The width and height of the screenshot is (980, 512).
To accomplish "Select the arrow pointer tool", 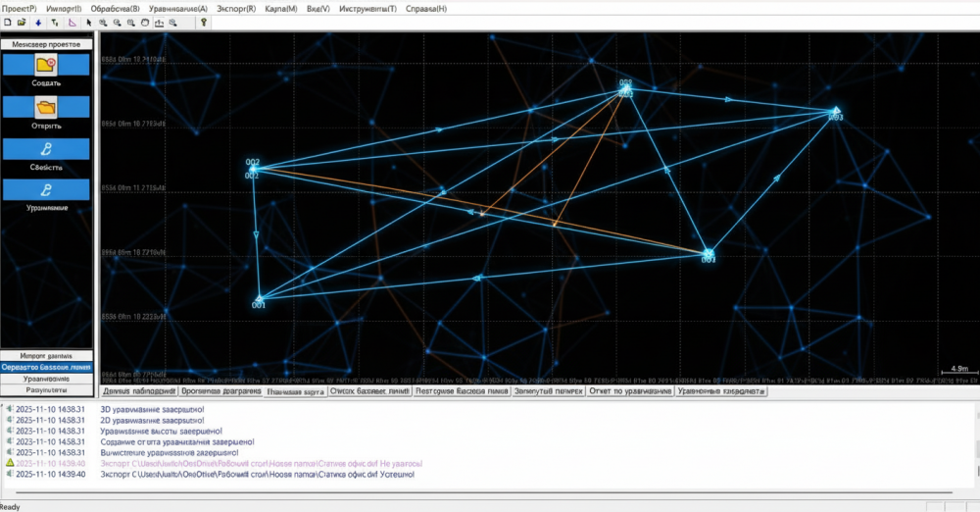I will click(x=89, y=23).
